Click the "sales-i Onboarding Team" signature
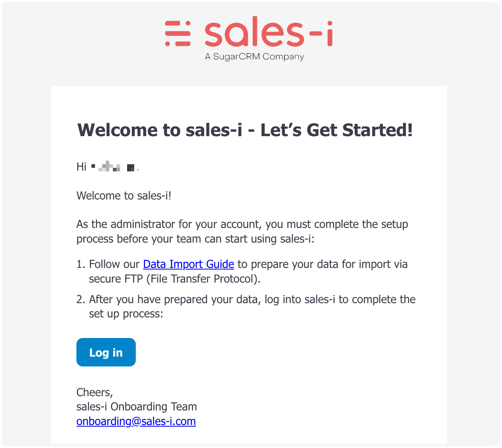The width and height of the screenshot is (502, 448). (x=137, y=406)
